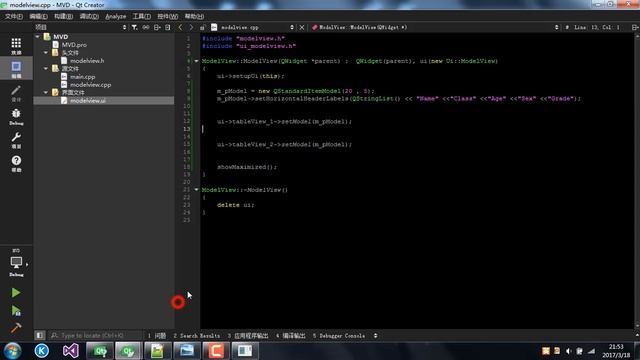This screenshot has height=360, width=640.
Task: Go forward in editor navigation history
Action: coord(191,27)
